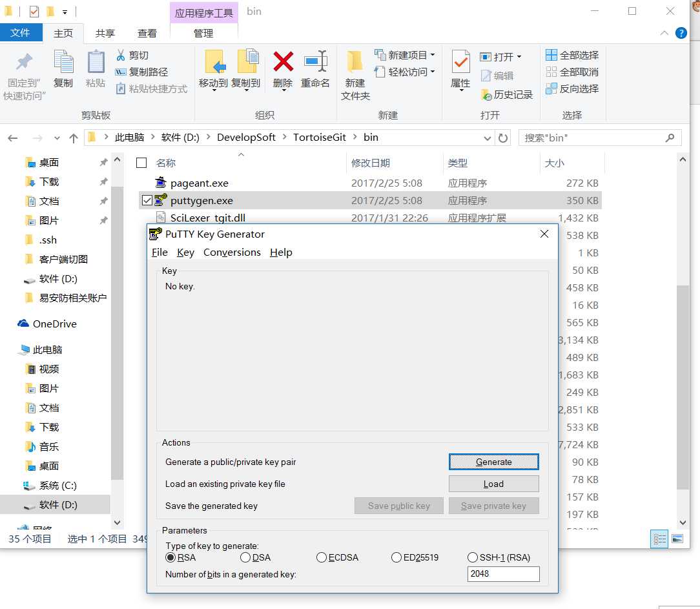The image size is (700, 609).
Task: Go back with the left arrow
Action: 13,138
